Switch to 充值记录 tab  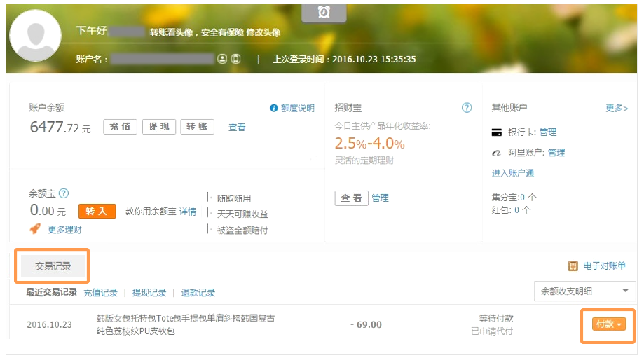pyautogui.click(x=100, y=293)
